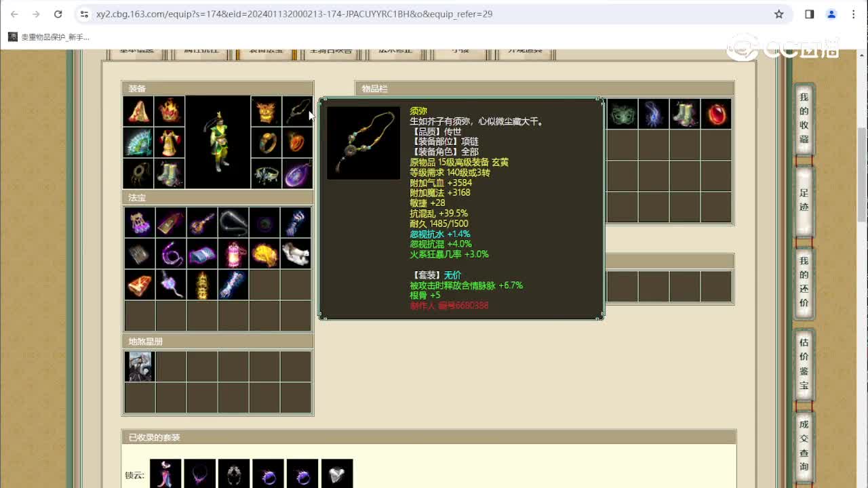This screenshot has width=868, height=488.
Task: Select the orange flame orb equipment icon
Action: 297,142
